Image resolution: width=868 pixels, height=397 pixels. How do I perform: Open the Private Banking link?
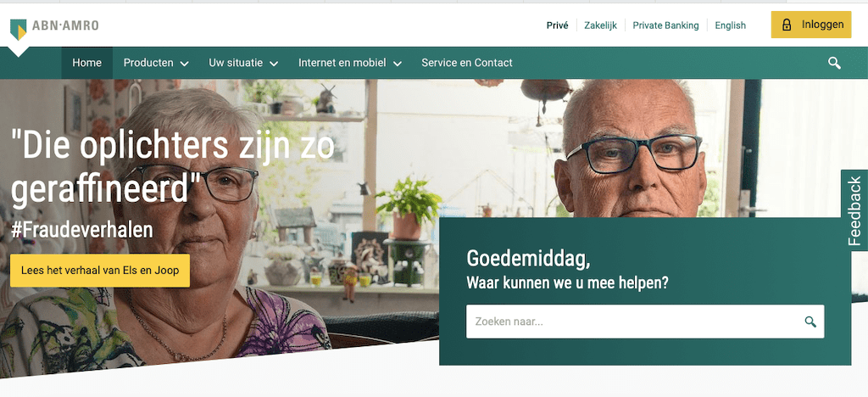666,25
